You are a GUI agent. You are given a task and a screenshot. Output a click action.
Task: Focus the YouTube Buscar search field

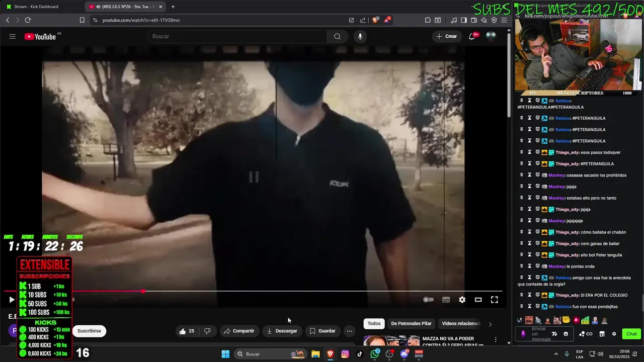tap(237, 36)
